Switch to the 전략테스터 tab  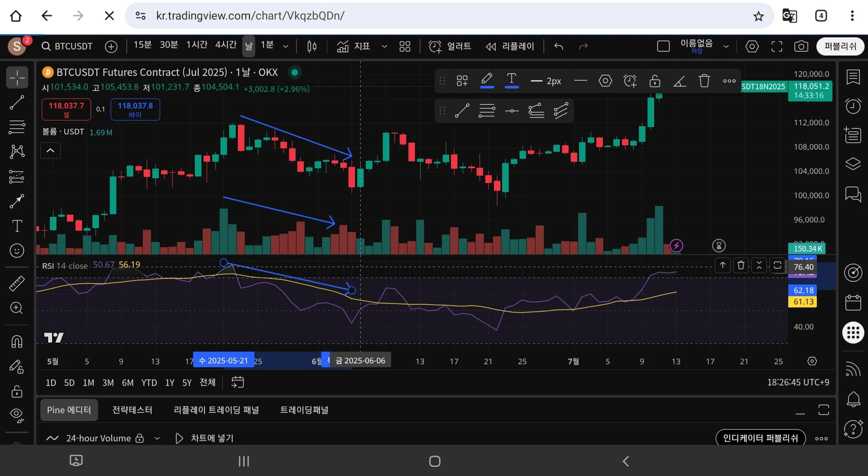[x=132, y=410]
